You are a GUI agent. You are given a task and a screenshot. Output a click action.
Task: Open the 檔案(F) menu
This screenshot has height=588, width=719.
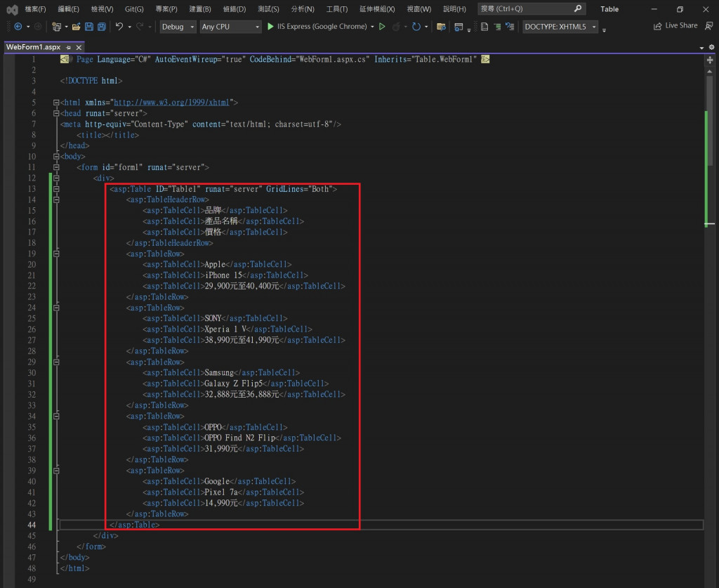tap(35, 8)
